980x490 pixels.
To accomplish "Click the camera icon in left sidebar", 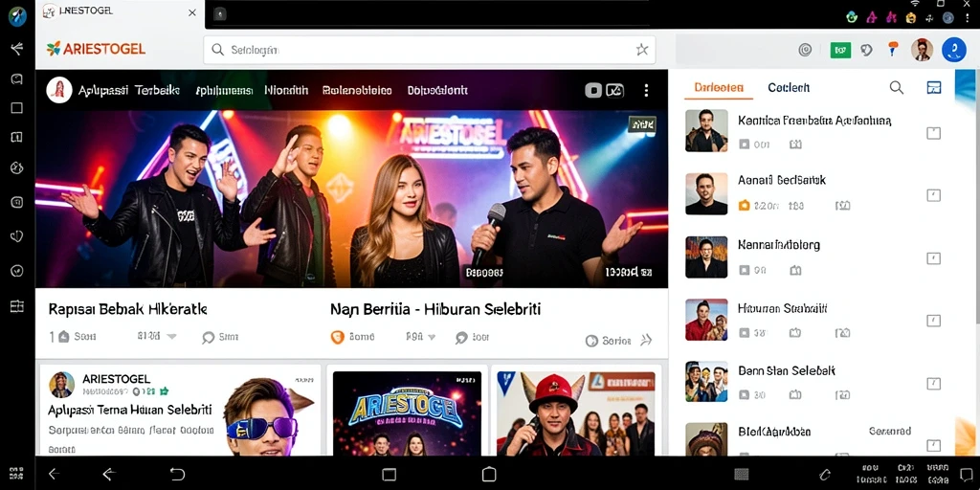I will pyautogui.click(x=17, y=202).
